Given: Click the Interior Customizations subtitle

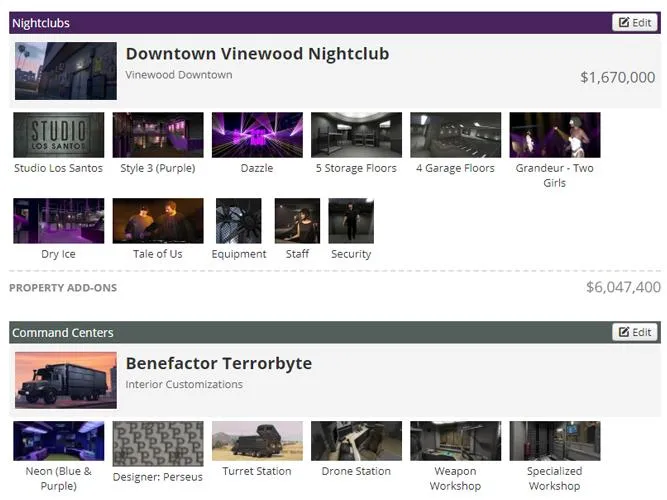Looking at the screenshot, I should 184,384.
